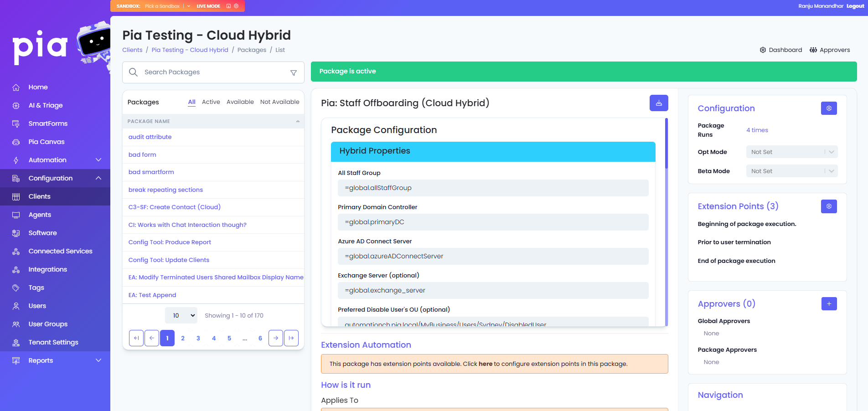Expand the Automation menu chevron
This screenshot has width=868, height=411.
point(98,160)
